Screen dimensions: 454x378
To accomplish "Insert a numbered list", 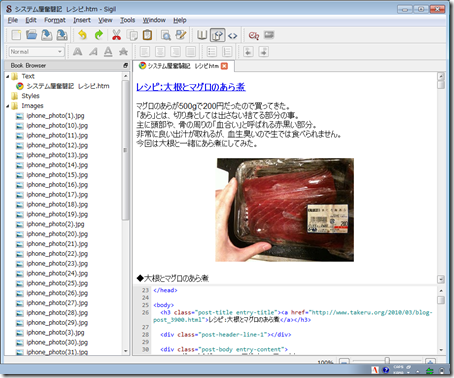I will 227,52.
